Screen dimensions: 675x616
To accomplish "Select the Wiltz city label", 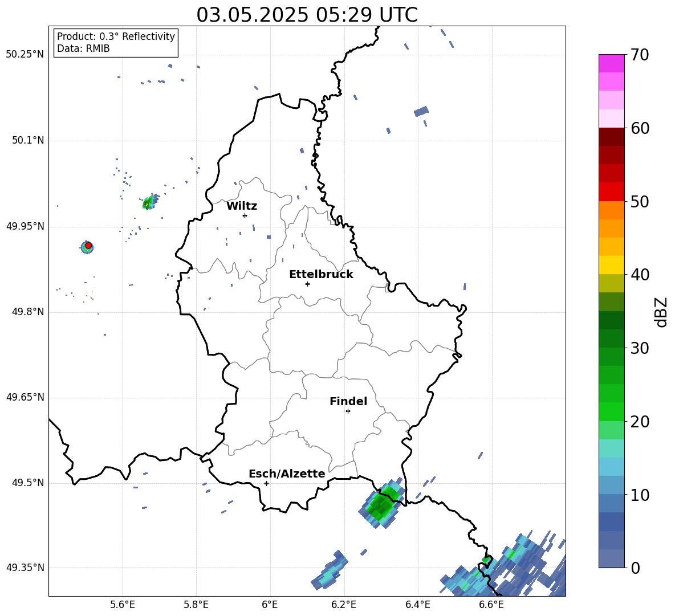I will pyautogui.click(x=242, y=206).
